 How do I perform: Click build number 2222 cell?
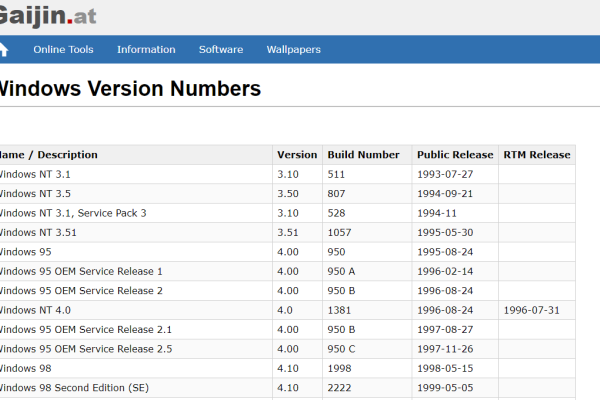(338, 387)
